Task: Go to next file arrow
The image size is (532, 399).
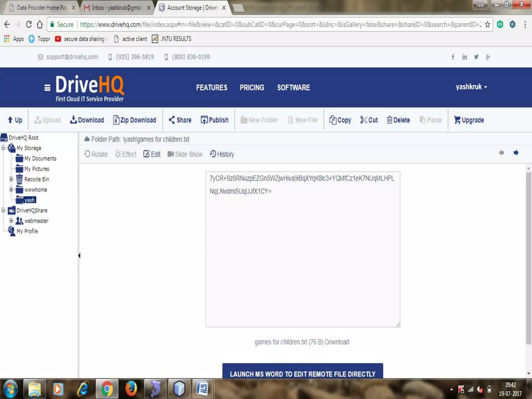Action: 516,153
